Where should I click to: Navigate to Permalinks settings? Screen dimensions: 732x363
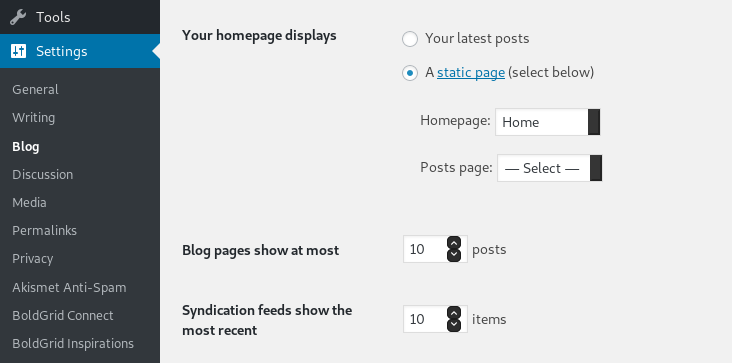click(44, 230)
